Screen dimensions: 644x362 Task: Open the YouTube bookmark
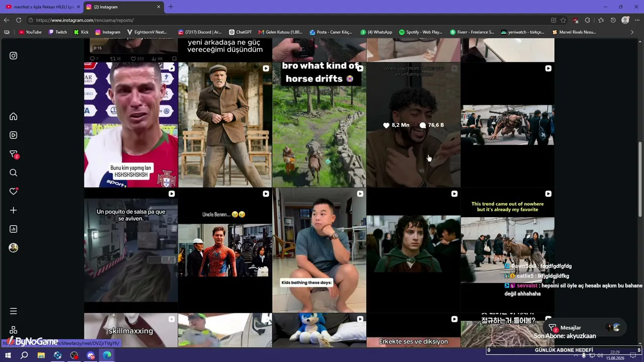pyautogui.click(x=30, y=32)
